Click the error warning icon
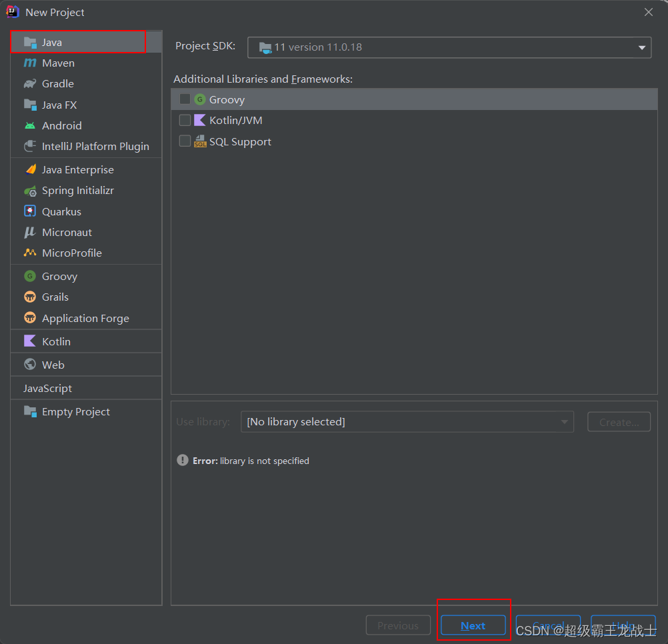The height and width of the screenshot is (644, 668). tap(183, 460)
